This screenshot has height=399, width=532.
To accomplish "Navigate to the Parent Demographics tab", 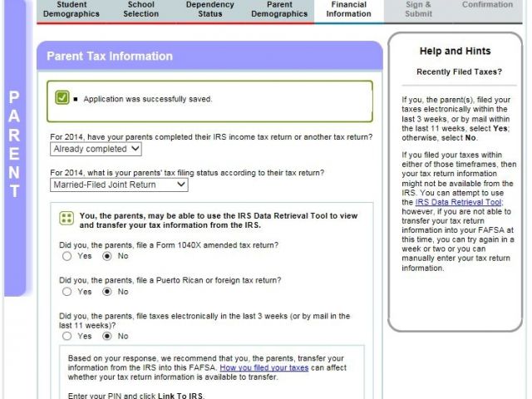I will pyautogui.click(x=279, y=9).
